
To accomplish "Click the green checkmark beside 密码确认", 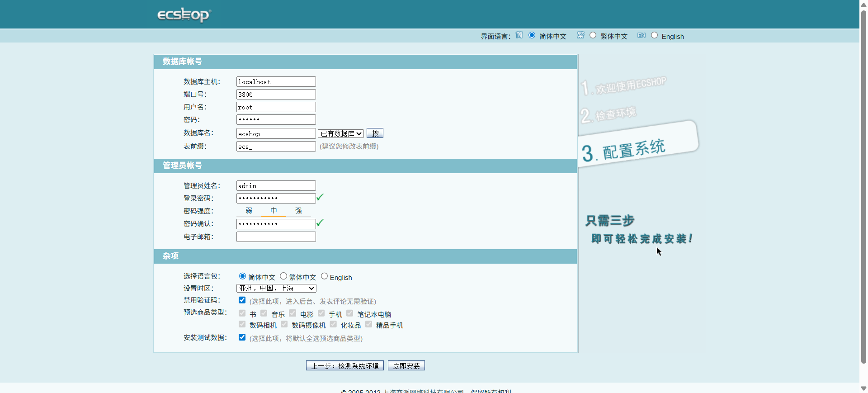I will 320,223.
